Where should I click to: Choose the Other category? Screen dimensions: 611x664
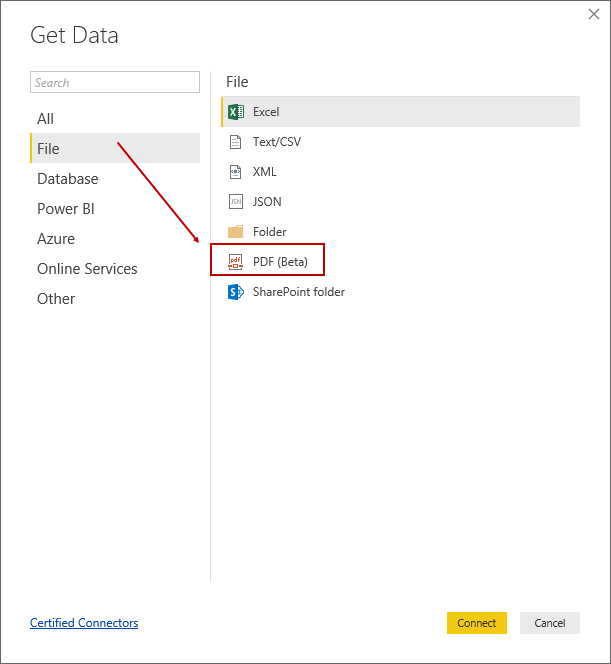[56, 299]
